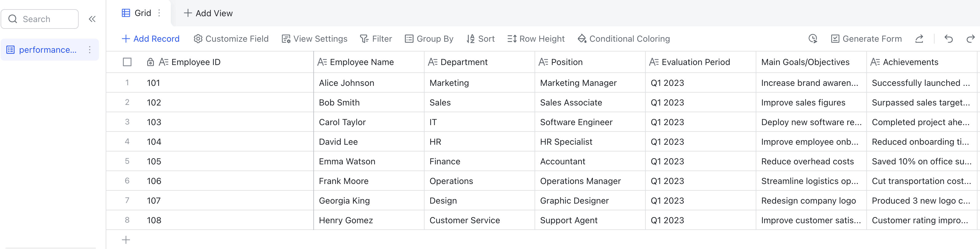Change the Row Height
This screenshot has width=980, height=249.
click(x=536, y=39)
